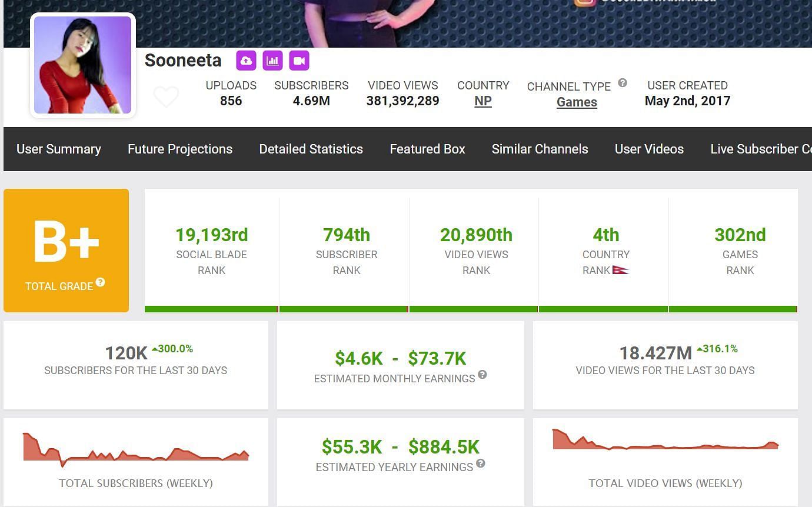Click help icon next to Channel Type

point(622,83)
